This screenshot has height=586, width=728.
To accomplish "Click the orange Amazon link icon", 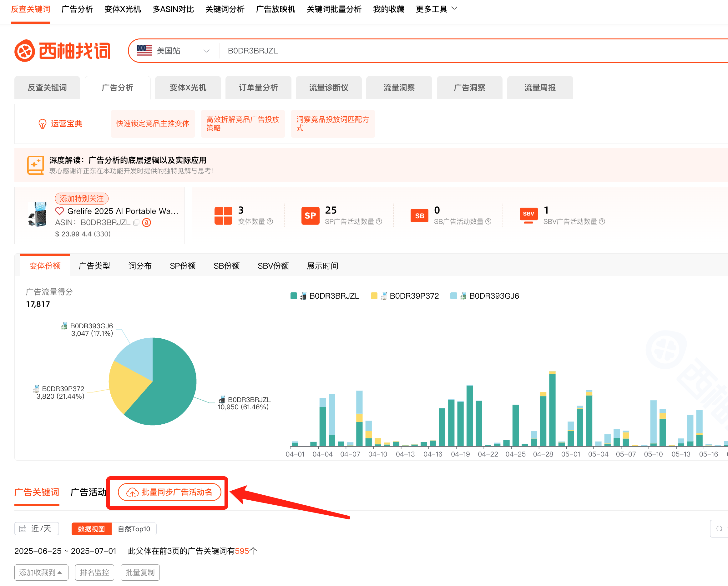I will (147, 222).
